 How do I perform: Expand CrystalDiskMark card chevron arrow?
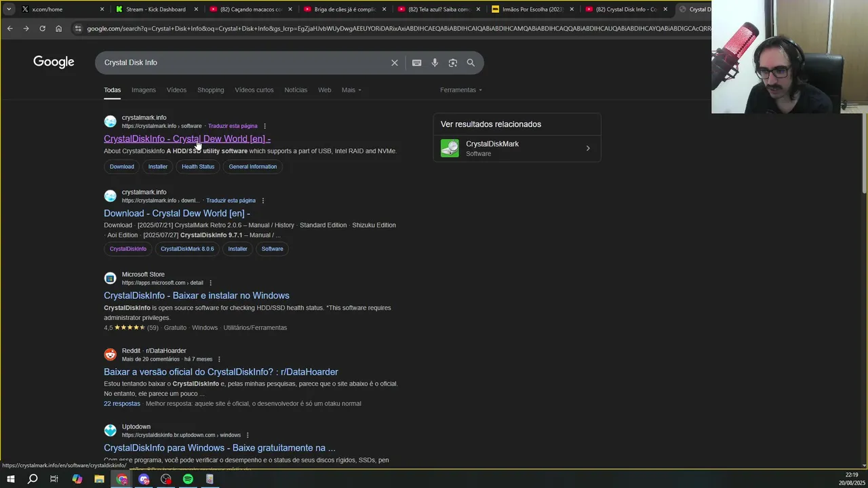click(588, 148)
